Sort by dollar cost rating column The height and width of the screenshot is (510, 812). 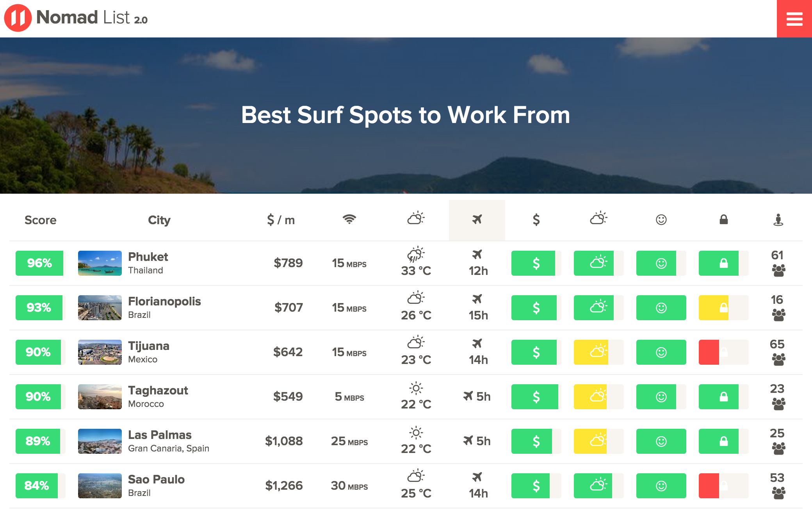point(536,219)
